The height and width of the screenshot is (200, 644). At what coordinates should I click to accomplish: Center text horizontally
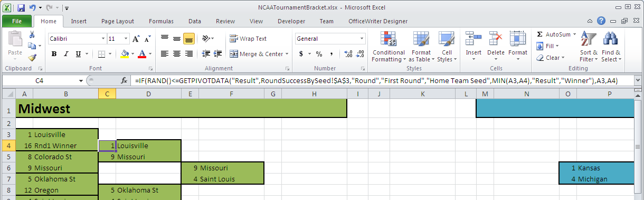point(176,53)
